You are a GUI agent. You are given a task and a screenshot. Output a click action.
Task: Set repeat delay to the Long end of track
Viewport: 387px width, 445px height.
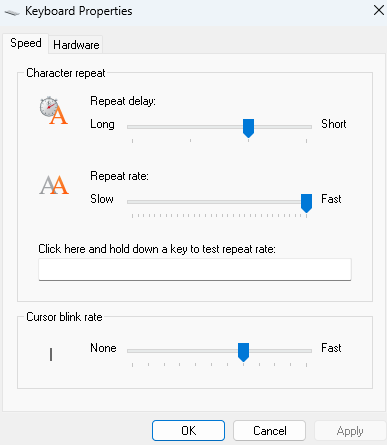tap(133, 127)
